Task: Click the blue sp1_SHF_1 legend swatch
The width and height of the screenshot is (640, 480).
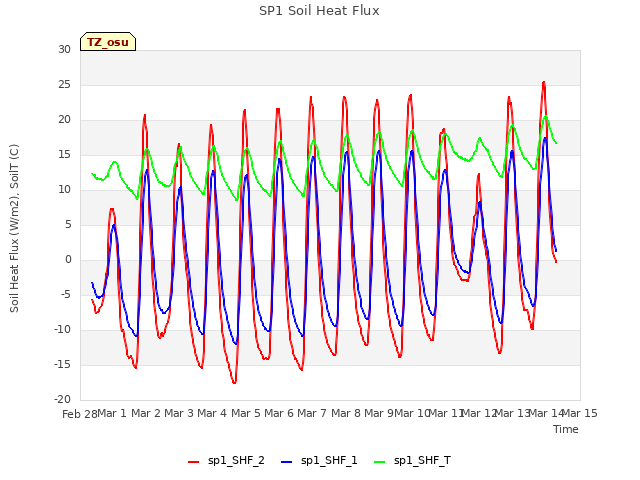Action: click(x=287, y=462)
